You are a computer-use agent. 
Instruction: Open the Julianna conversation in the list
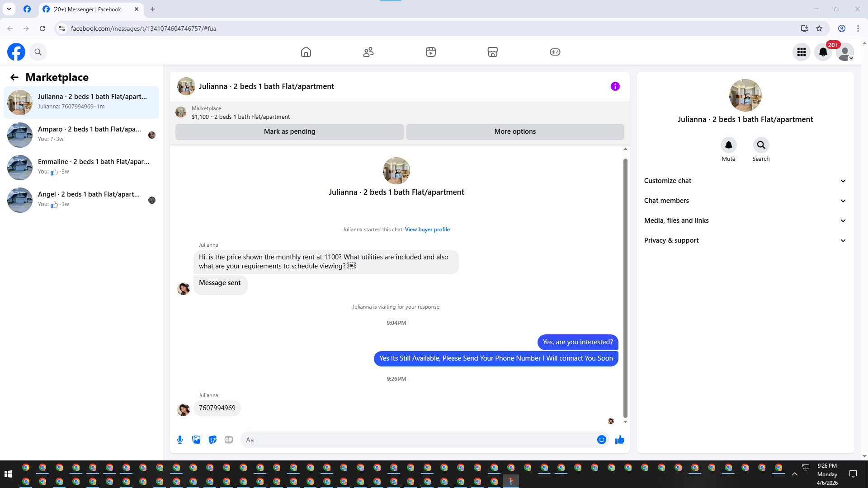[81, 103]
